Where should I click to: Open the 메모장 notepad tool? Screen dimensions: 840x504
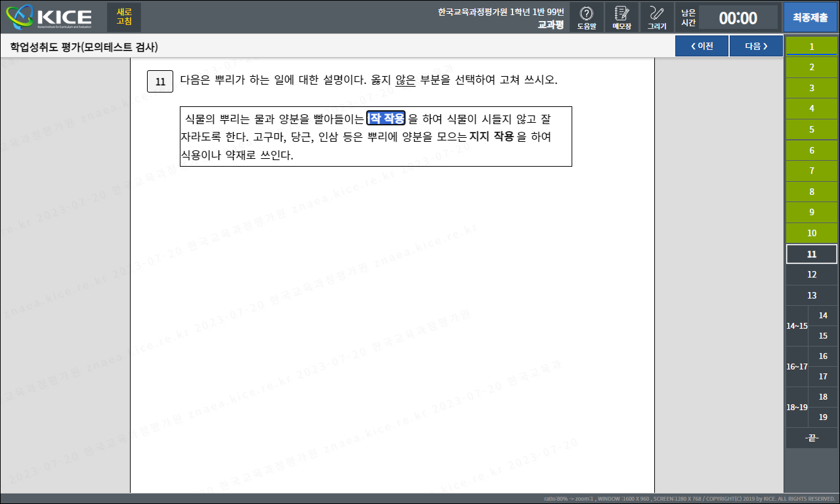[x=621, y=17]
